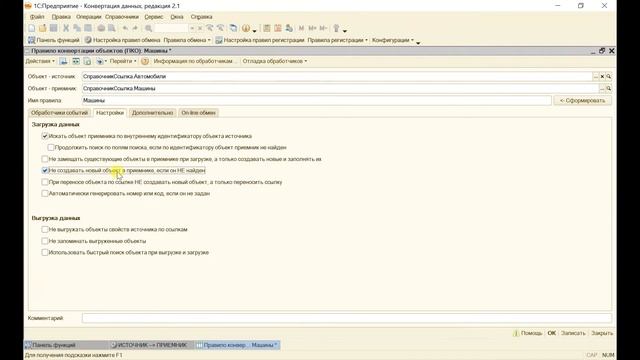This screenshot has width=640, height=360.
Task: Click the OK button
Action: click(551, 333)
